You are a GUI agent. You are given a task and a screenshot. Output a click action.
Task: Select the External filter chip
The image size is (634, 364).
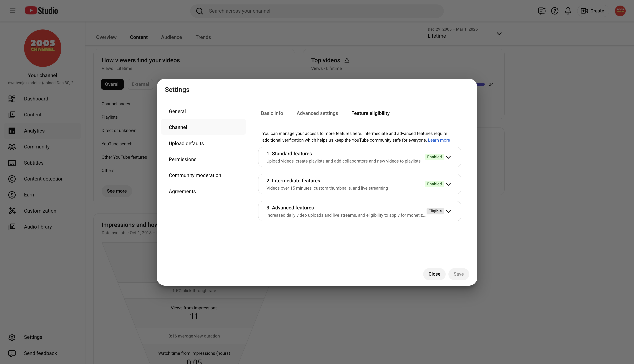coord(140,84)
